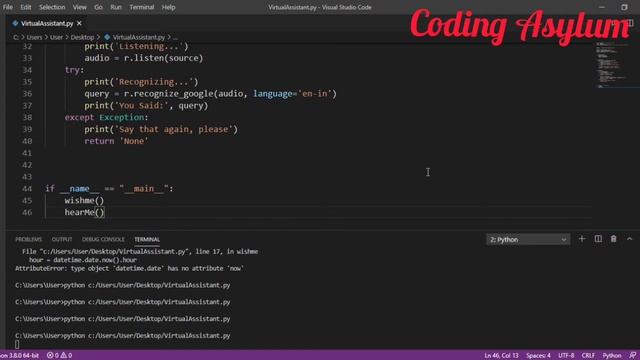The image size is (640, 360).
Task: Click 'except Exception:' on line 38
Action: [x=107, y=118]
